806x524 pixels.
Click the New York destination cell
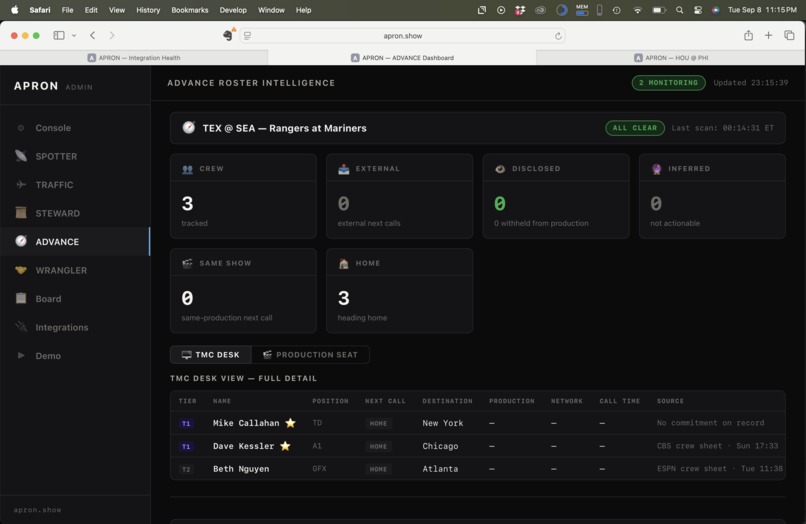(443, 423)
